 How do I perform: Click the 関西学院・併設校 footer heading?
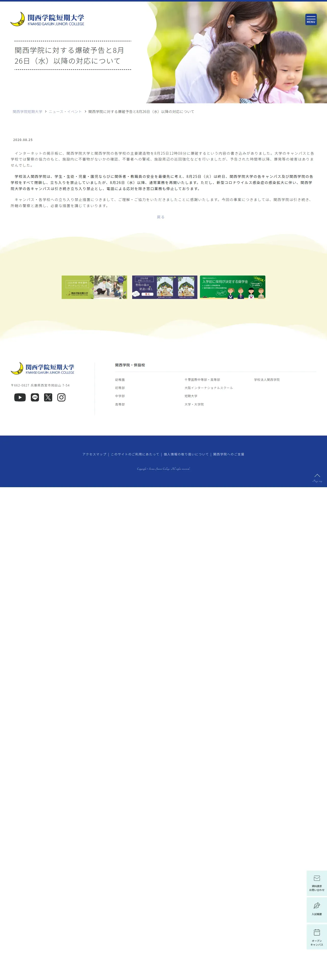pos(130,365)
